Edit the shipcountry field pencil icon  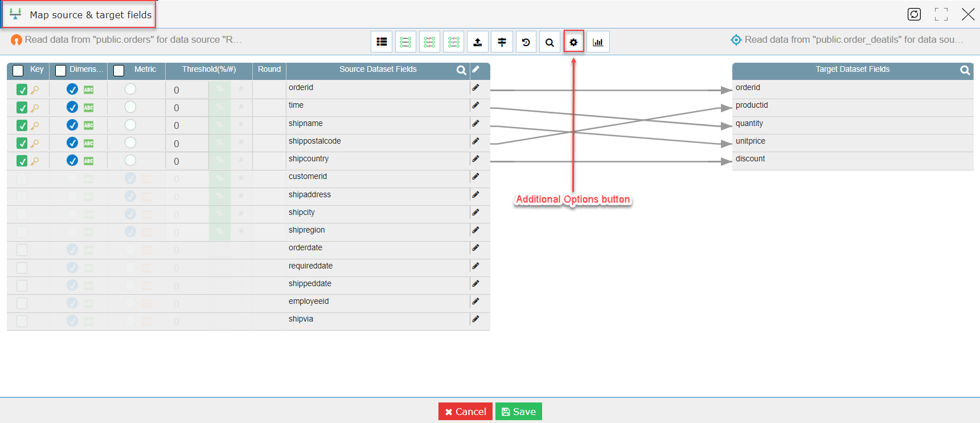[475, 159]
